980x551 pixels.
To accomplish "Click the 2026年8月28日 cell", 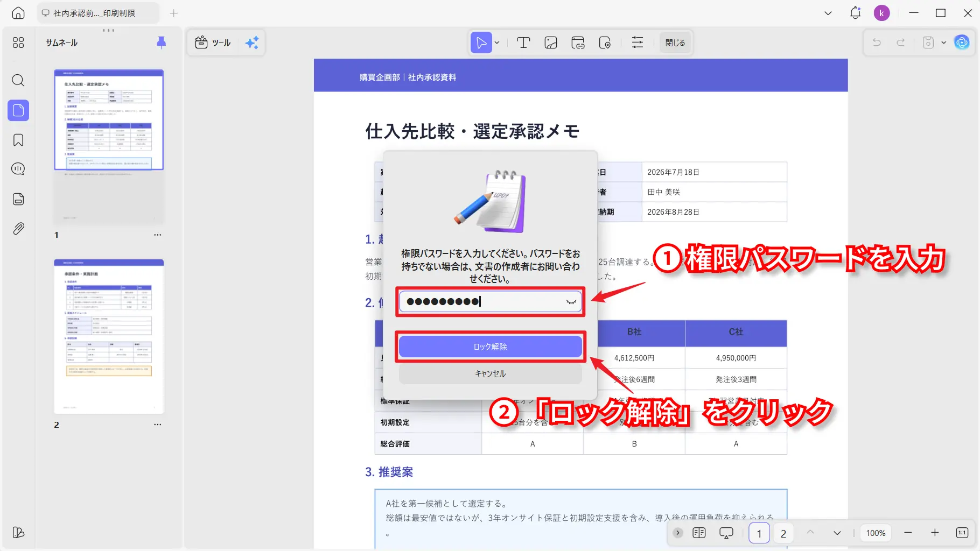I will (714, 212).
